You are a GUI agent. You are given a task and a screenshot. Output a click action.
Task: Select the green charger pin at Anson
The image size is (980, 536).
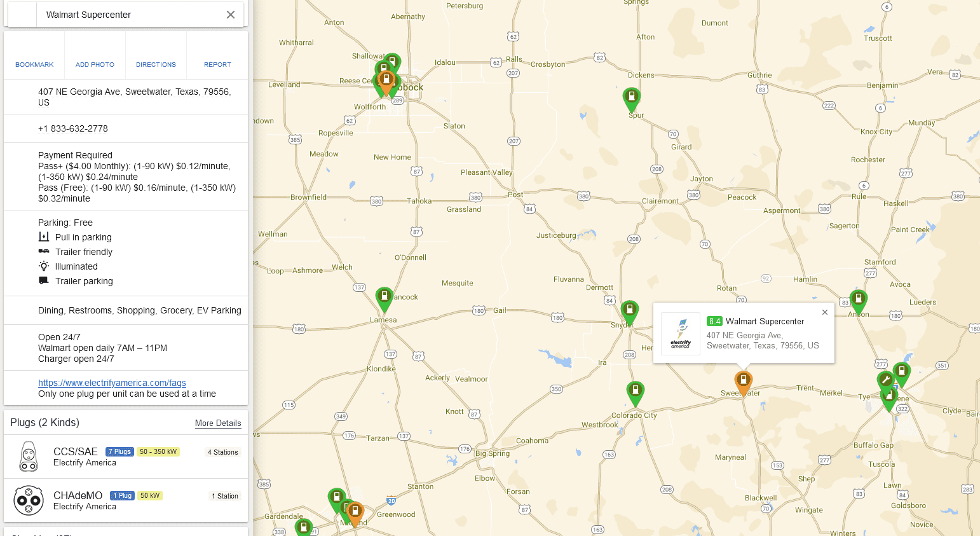[x=859, y=300]
